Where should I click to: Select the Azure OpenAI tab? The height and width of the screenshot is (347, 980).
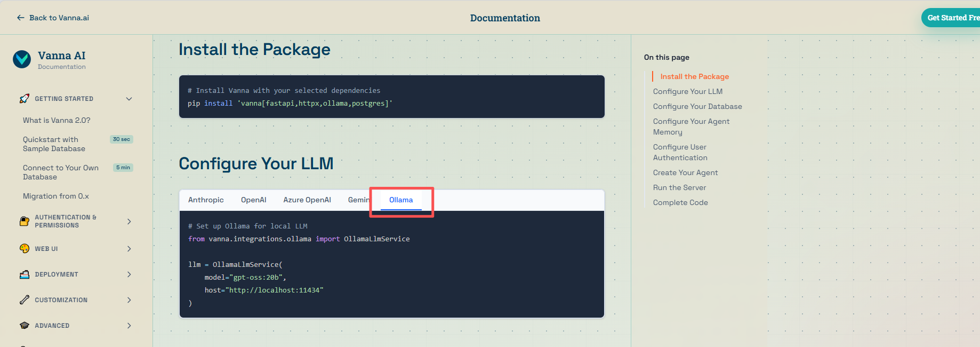point(307,200)
